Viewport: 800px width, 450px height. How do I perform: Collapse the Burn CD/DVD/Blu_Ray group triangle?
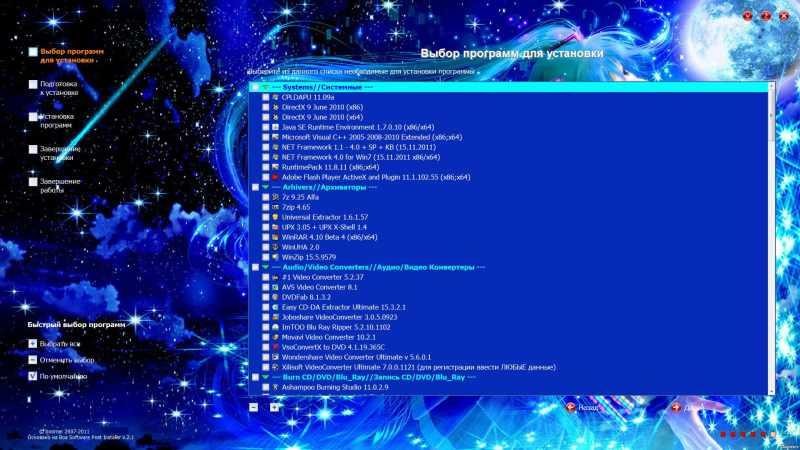point(265,377)
